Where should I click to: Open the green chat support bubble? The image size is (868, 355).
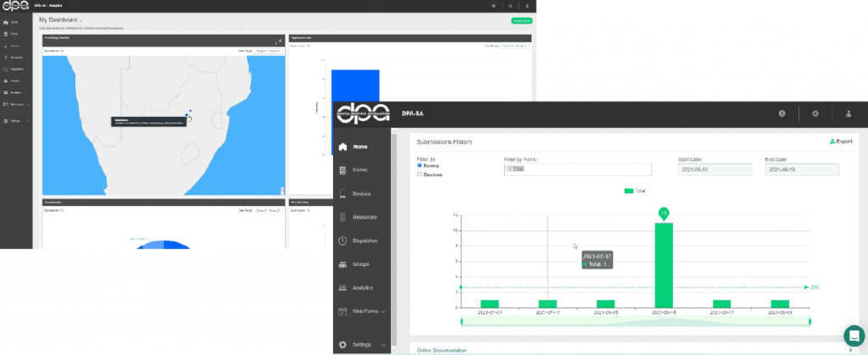point(852,334)
